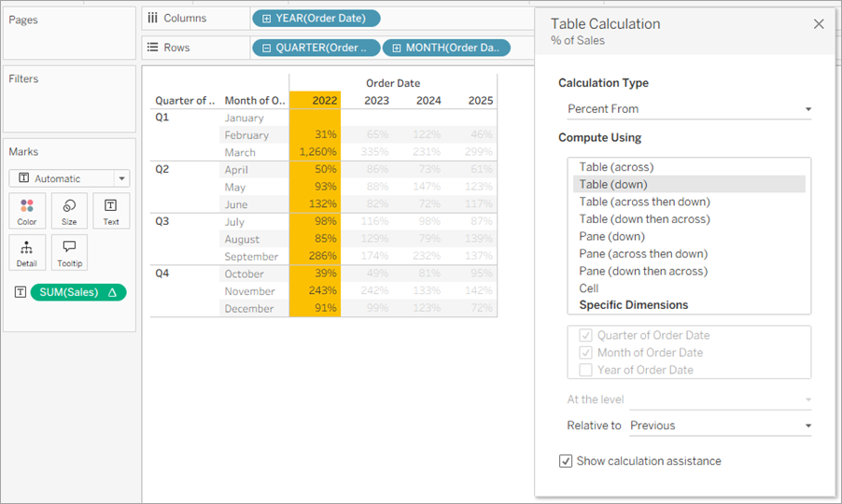This screenshot has height=504, width=842.
Task: Open the Detail marks card
Action: [x=27, y=253]
